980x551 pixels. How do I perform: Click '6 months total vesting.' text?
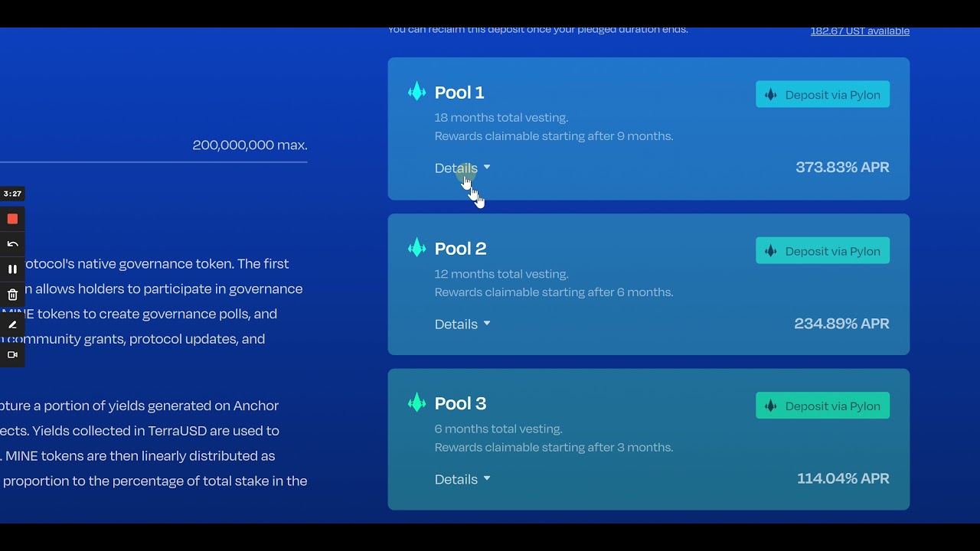click(498, 429)
